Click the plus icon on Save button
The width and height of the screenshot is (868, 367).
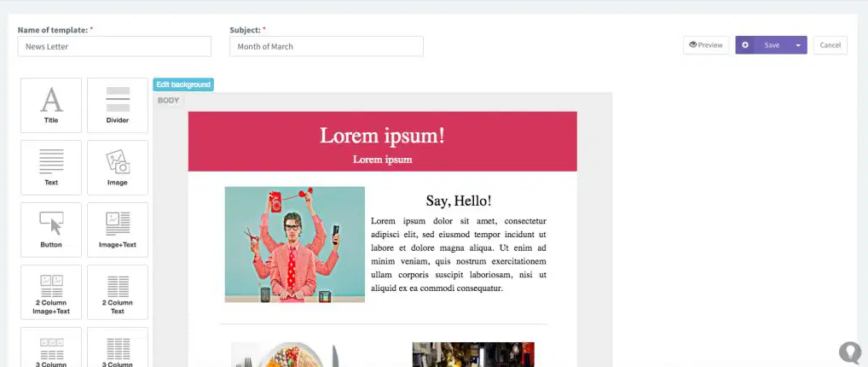pos(745,45)
